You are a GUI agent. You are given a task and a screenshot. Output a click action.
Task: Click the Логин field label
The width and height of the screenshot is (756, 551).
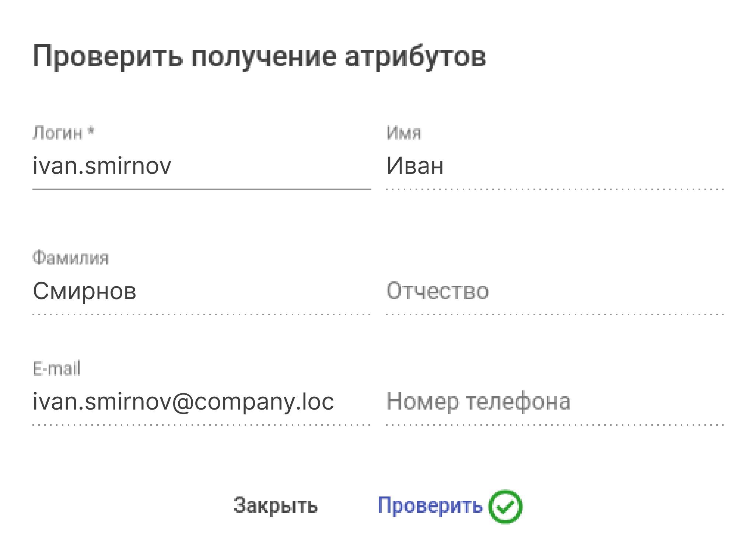tap(57, 133)
